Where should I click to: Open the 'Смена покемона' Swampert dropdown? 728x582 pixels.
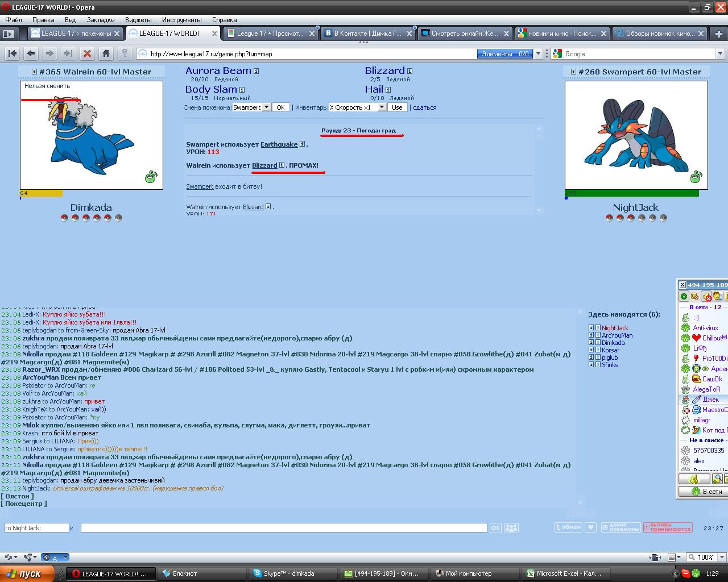tap(251, 107)
